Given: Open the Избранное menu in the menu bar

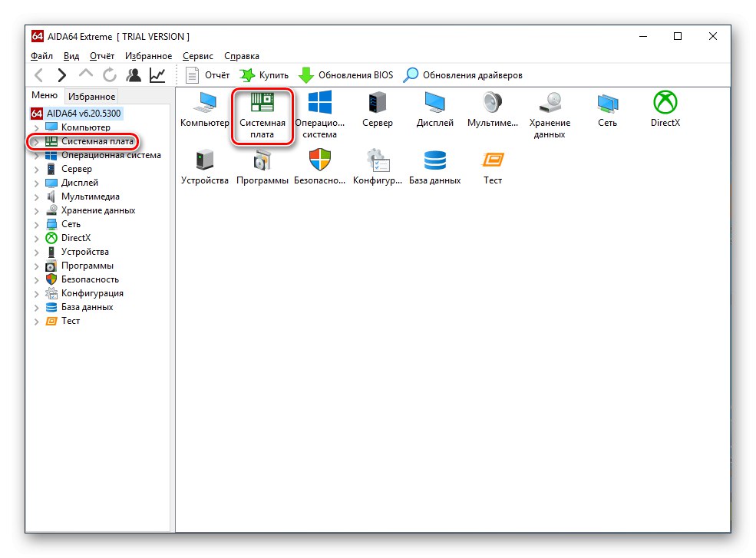Looking at the screenshot, I should coord(148,56).
